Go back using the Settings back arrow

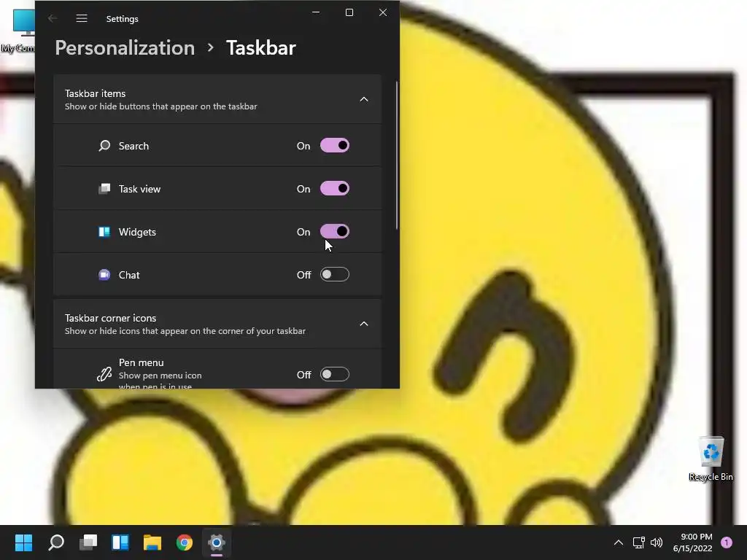pos(53,18)
